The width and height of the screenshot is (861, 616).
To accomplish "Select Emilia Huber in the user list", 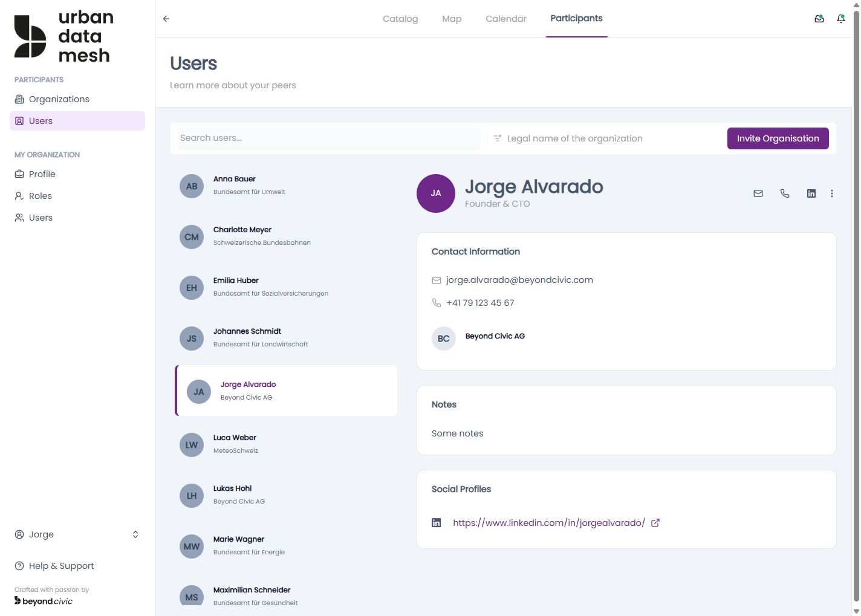I will [x=286, y=288].
